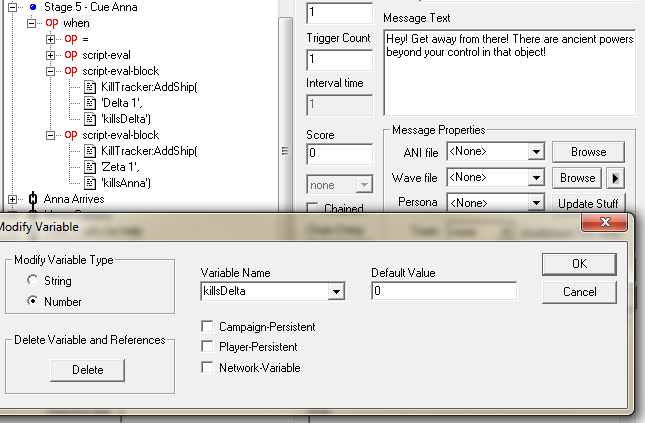Confirm with the OK button
Screen dimensions: 645x423
(x=579, y=264)
